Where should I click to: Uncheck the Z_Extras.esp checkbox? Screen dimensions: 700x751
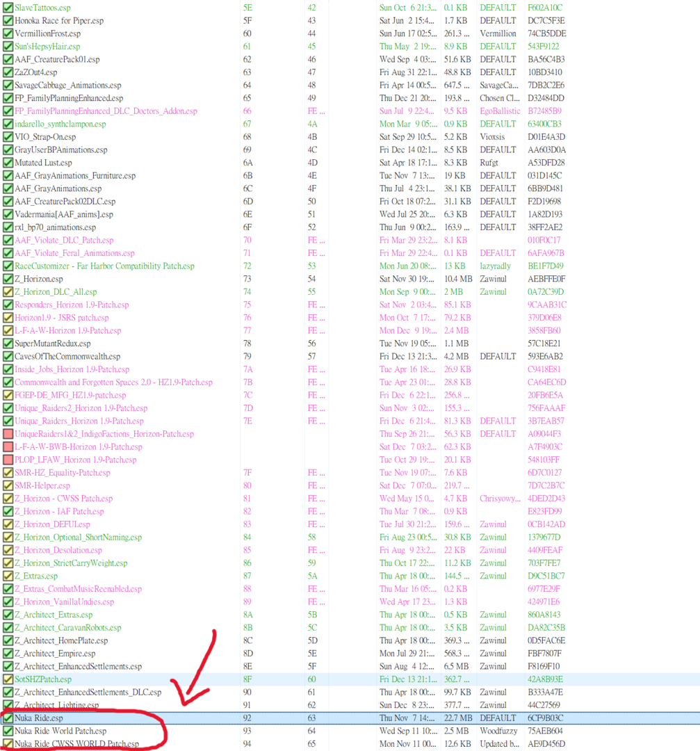[8, 576]
